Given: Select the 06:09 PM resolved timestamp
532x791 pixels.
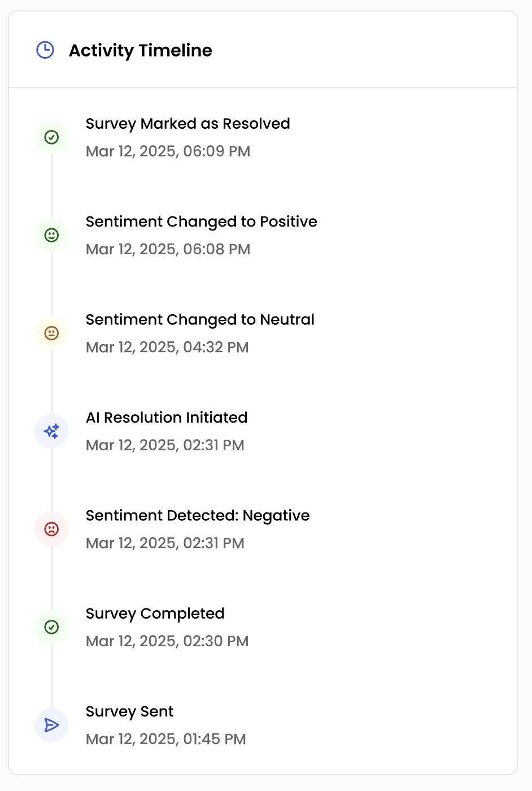Looking at the screenshot, I should coord(168,151).
